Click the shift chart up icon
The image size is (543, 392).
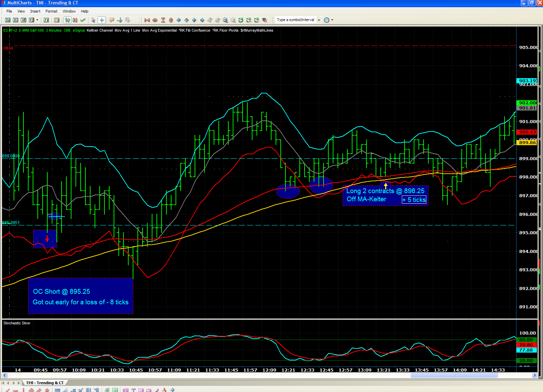pos(179,20)
